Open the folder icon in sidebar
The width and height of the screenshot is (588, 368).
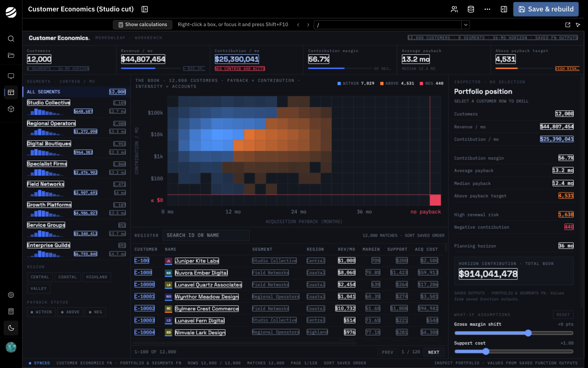click(11, 55)
